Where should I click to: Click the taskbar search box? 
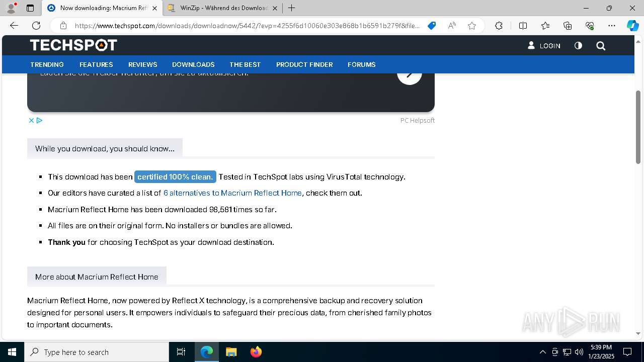[x=97, y=352]
